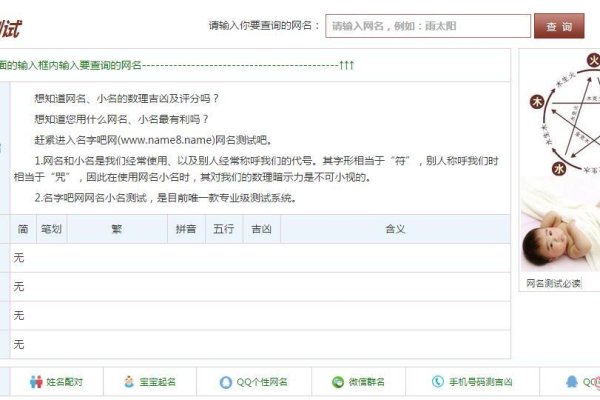600x400 pixels.
Task: Click the 网名测试必读 heading
Action: pyautogui.click(x=553, y=283)
